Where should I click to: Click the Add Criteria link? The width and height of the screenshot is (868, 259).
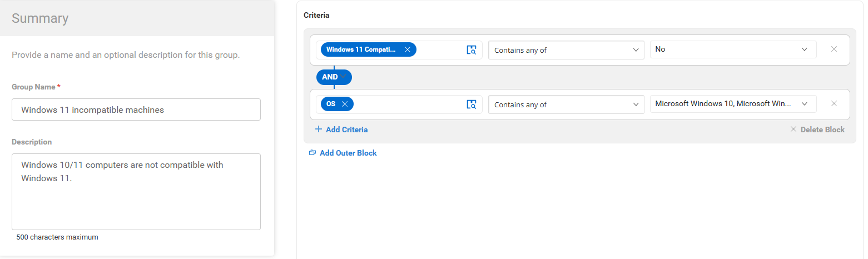(347, 129)
